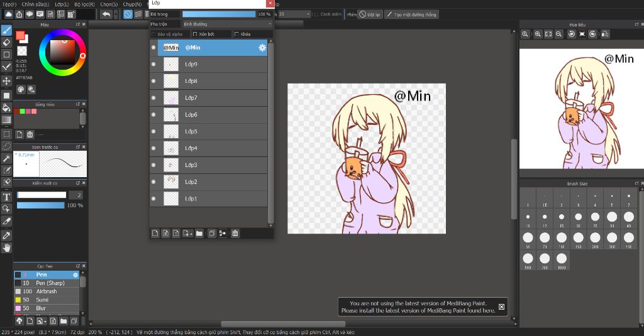Image resolution: width=644 pixels, height=336 pixels.
Task: Open Chỉnh sửa(E) menu
Action: [35, 4]
